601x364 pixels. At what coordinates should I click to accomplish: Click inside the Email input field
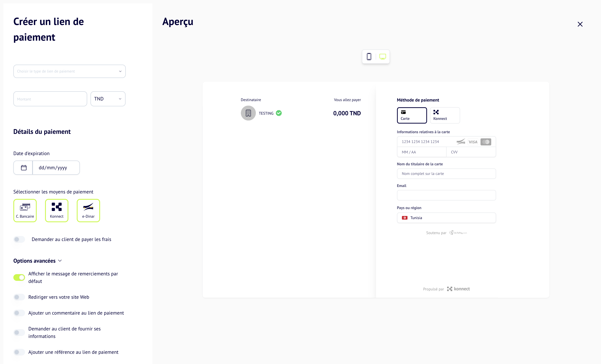coord(446,195)
